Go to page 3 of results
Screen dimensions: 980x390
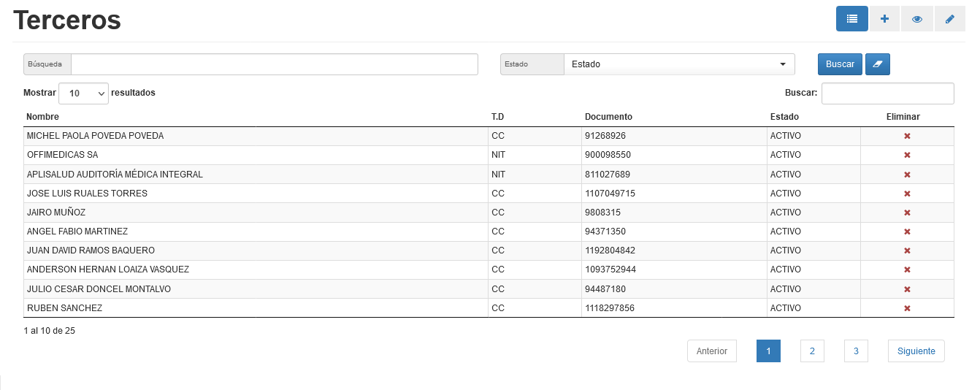tap(856, 351)
